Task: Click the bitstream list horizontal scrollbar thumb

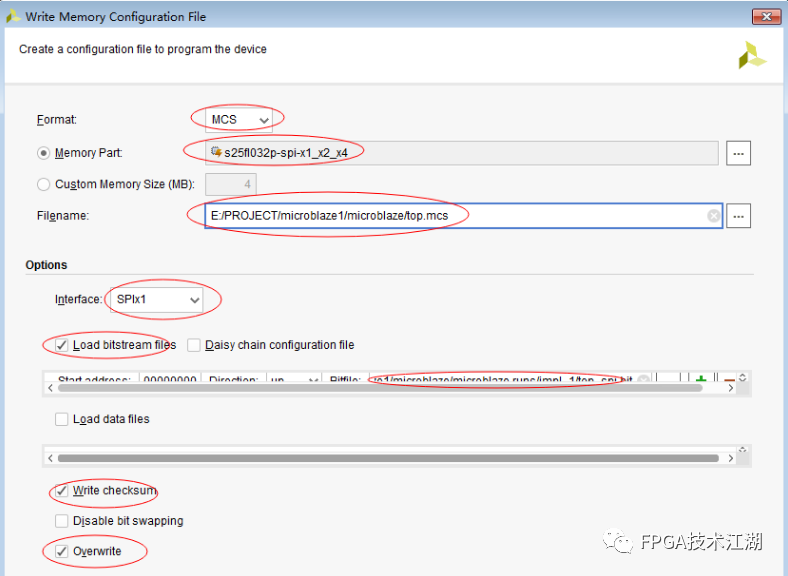Action: 380,388
